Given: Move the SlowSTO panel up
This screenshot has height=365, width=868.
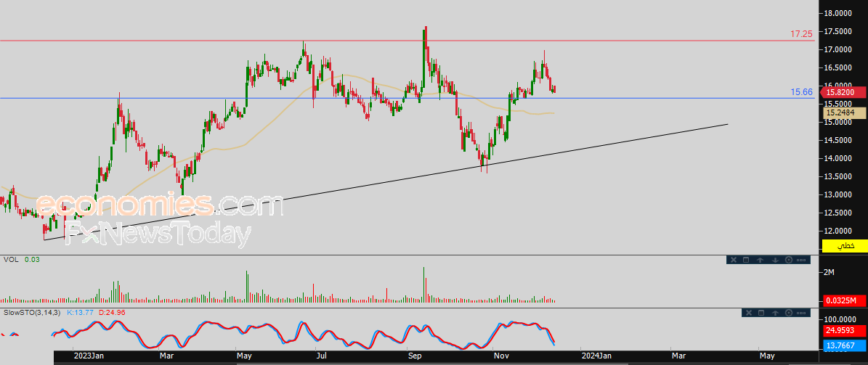Looking at the screenshot, I should pyautogui.click(x=775, y=313).
